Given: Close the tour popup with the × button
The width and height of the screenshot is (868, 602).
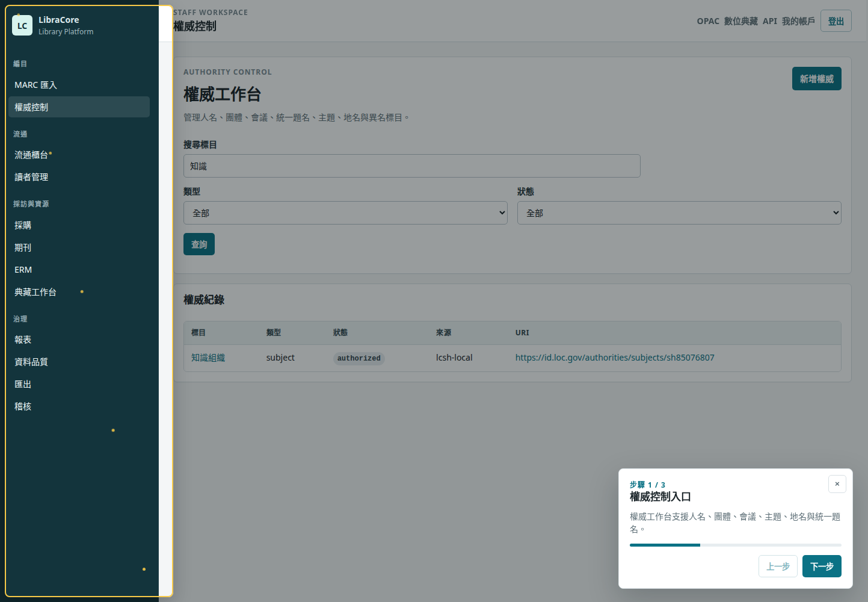Looking at the screenshot, I should click(837, 484).
